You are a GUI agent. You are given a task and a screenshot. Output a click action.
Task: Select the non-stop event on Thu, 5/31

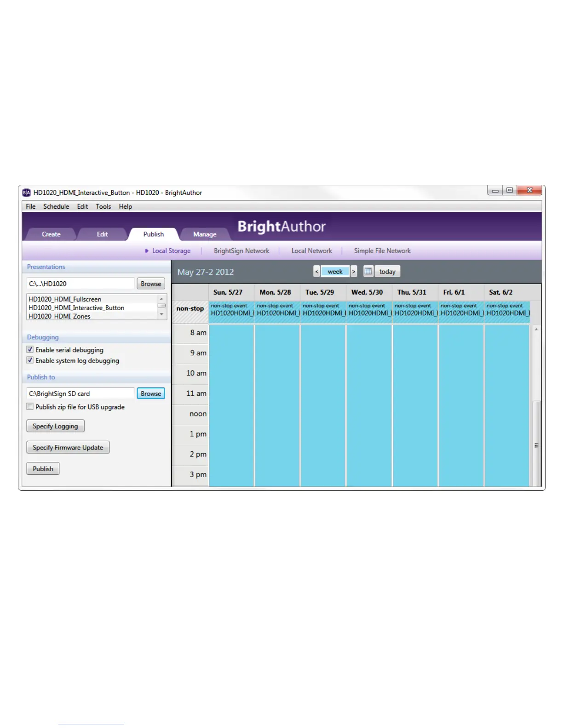point(415,312)
